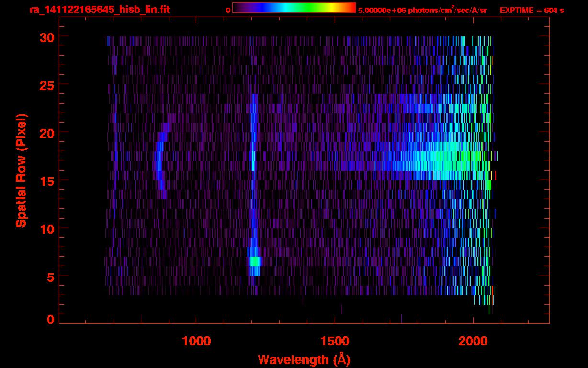Click the x-axis tick label 2000

pos(473,341)
